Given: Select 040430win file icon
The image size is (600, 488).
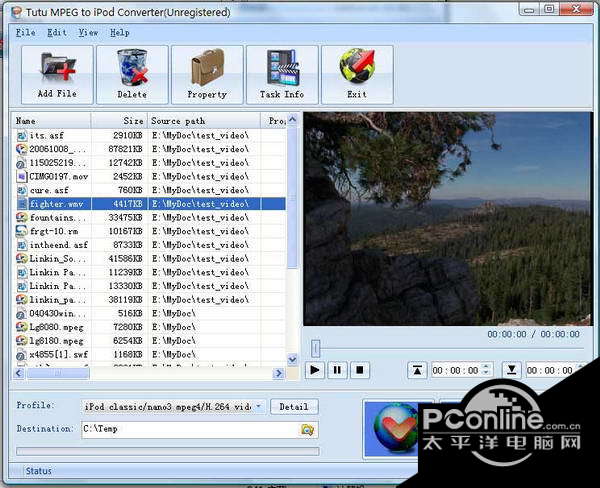Looking at the screenshot, I should [22, 313].
